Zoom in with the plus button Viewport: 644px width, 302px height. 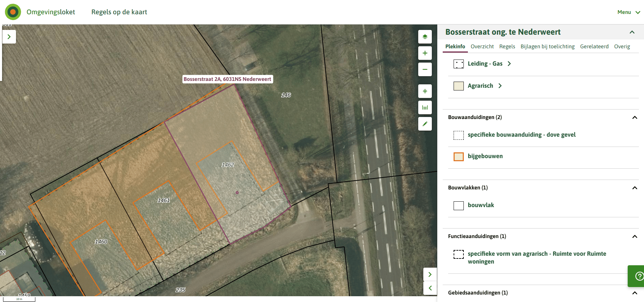coord(425,53)
